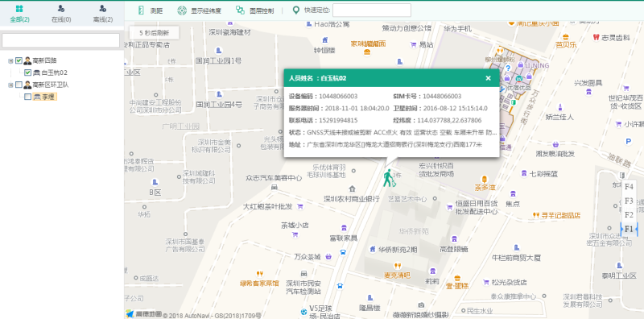Click the 全部(2) all devices icon

19,8
